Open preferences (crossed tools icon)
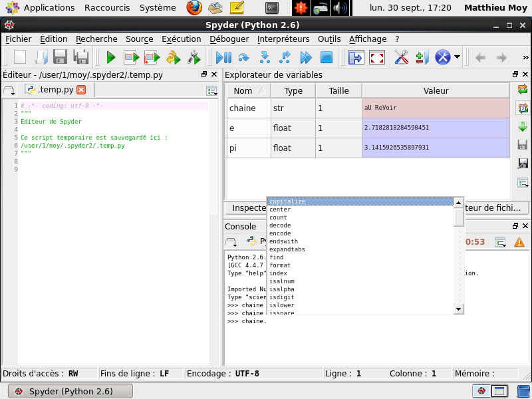 click(402, 57)
